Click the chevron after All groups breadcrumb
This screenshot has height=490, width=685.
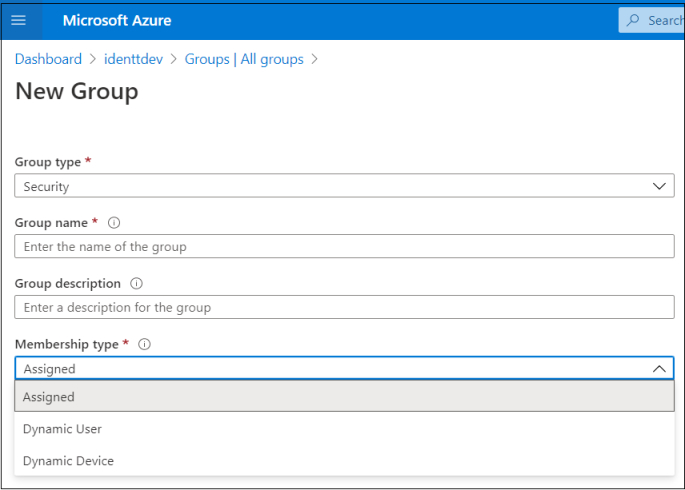[315, 59]
